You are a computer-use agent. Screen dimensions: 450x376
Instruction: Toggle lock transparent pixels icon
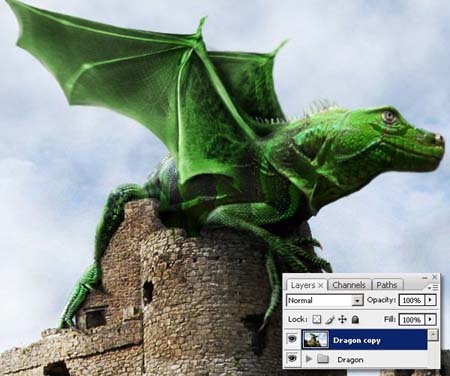317,319
